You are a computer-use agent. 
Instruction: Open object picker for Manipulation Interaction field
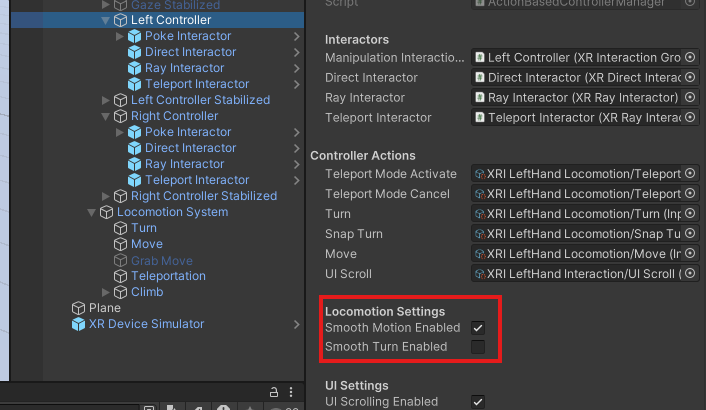click(690, 58)
